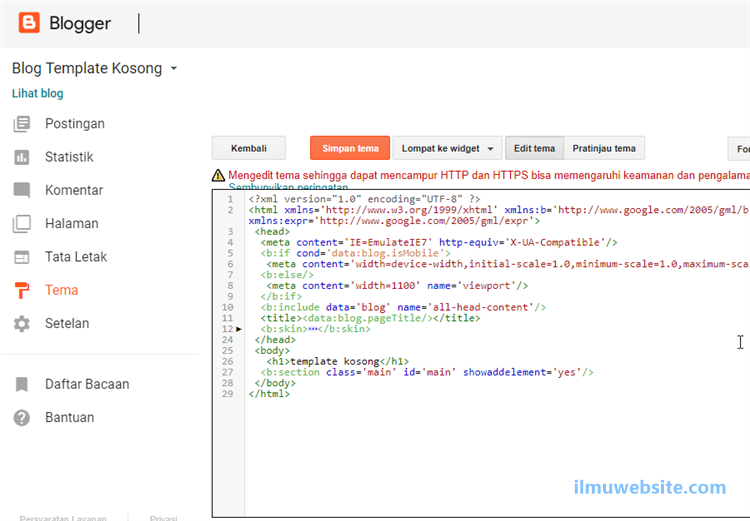Click the Blogger logo icon
The height and width of the screenshot is (521, 750).
click(x=29, y=23)
